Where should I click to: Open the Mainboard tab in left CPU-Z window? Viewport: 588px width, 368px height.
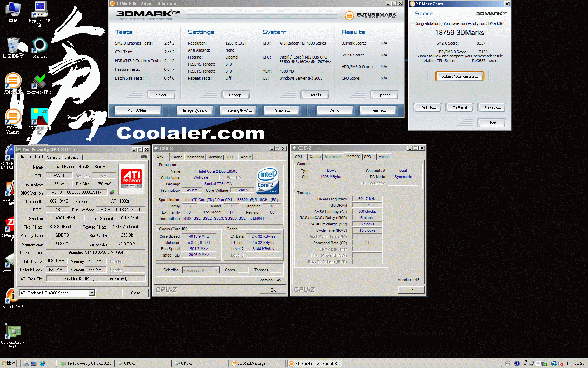click(x=195, y=157)
